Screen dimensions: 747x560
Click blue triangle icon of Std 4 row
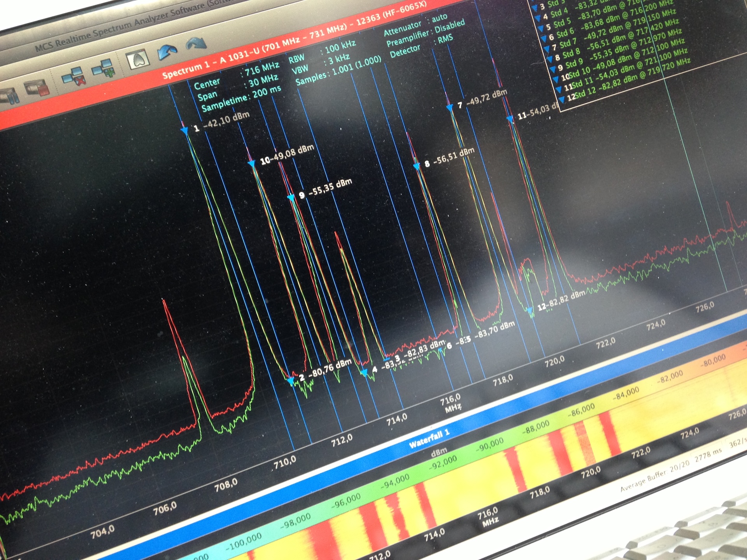click(x=538, y=18)
